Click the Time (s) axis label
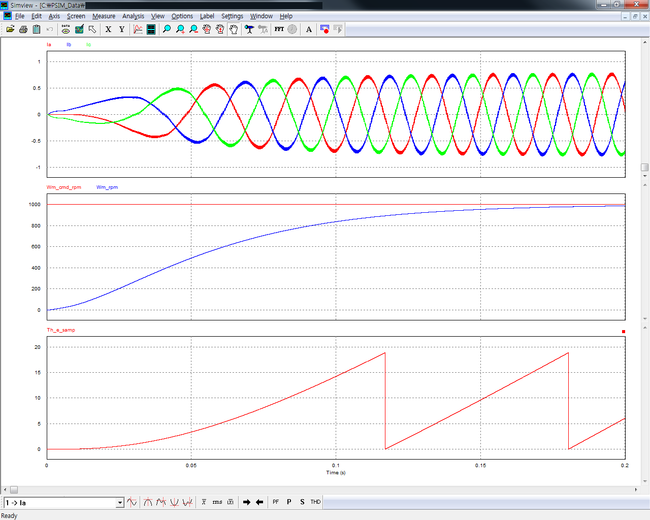This screenshot has width=650, height=520. [336, 472]
